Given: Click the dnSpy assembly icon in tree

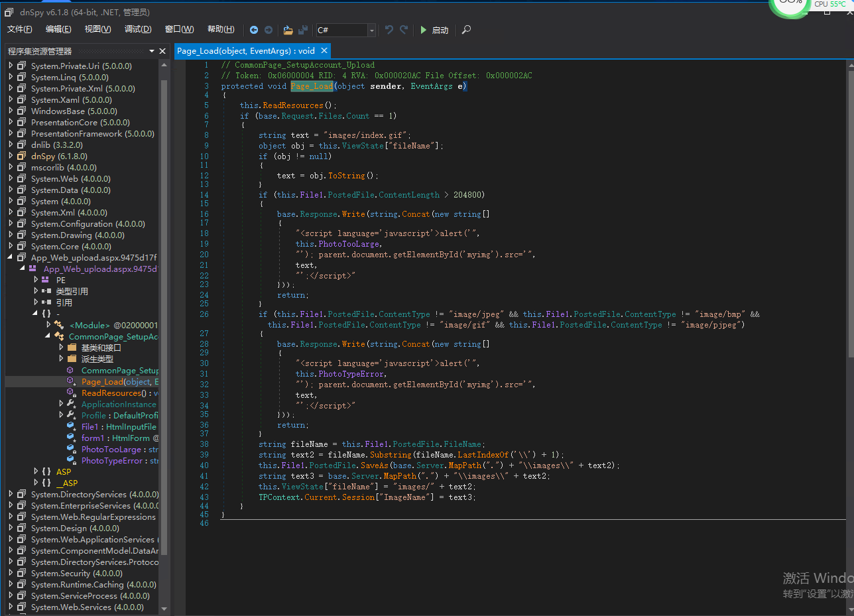Looking at the screenshot, I should coord(22,156).
